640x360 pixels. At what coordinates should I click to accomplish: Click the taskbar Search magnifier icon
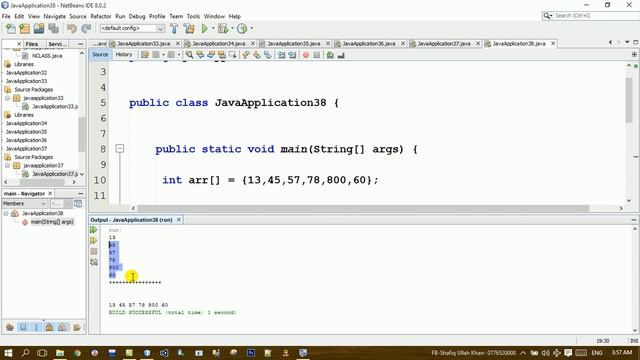coord(25,353)
